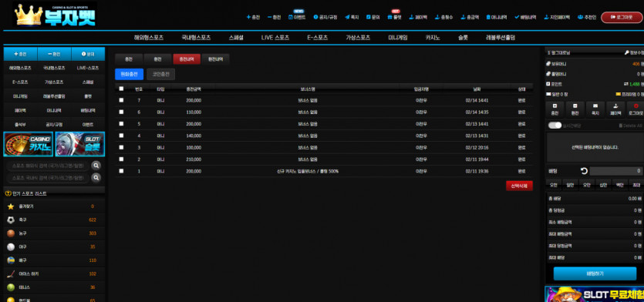Tick the select-all checkbox in the table header
644x302 pixels.
coord(121,89)
